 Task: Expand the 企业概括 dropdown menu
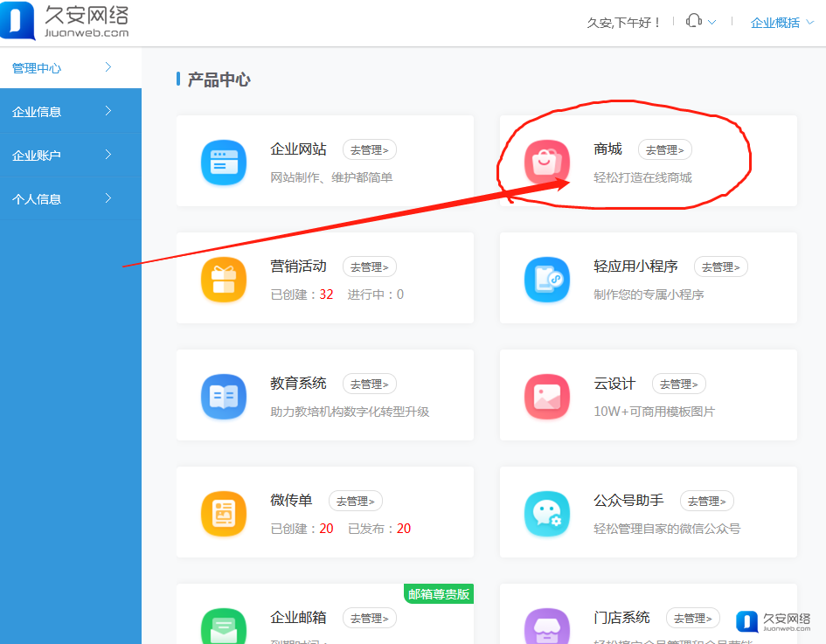(781, 23)
